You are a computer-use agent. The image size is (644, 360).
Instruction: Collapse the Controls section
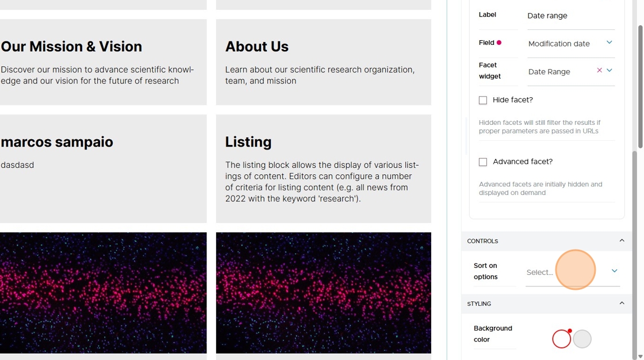[x=622, y=241]
